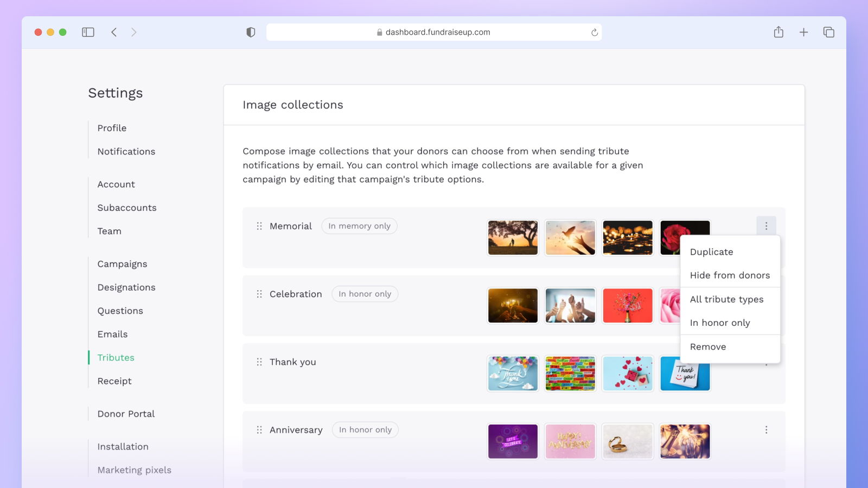Screen dimensions: 868x488
Task: Click Remove in the context menu
Action: tap(708, 347)
